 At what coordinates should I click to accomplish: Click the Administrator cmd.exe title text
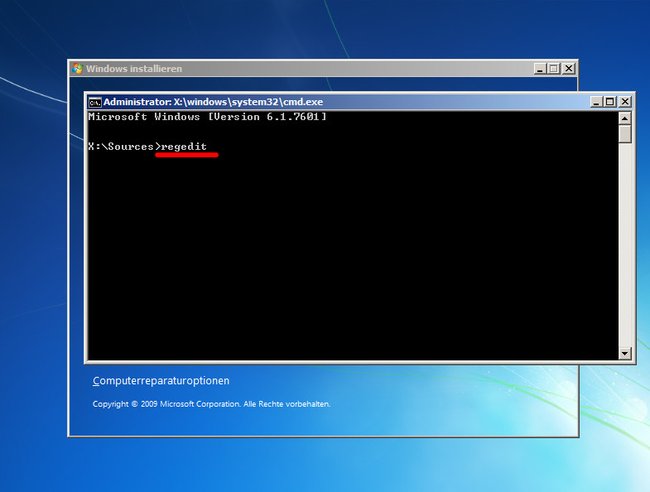[x=213, y=102]
